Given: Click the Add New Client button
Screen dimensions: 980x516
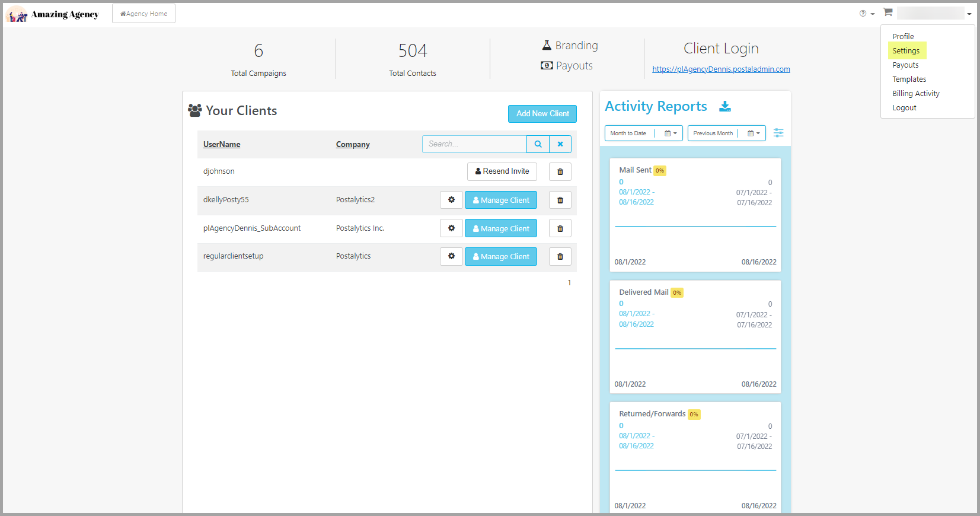Looking at the screenshot, I should pos(542,114).
